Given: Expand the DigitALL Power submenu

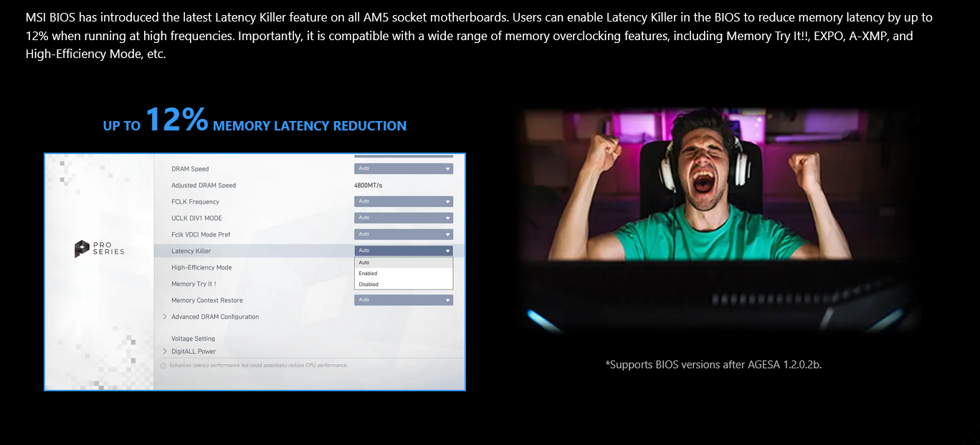Looking at the screenshot, I should point(189,351).
